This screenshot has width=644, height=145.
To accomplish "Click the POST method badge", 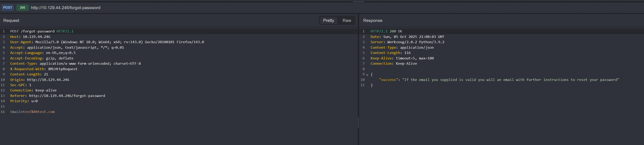I will coord(7,8).
